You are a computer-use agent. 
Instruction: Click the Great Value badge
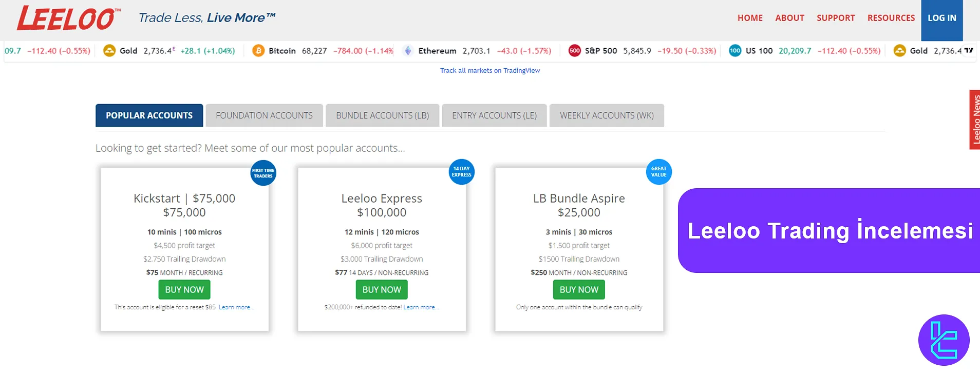[x=658, y=172]
